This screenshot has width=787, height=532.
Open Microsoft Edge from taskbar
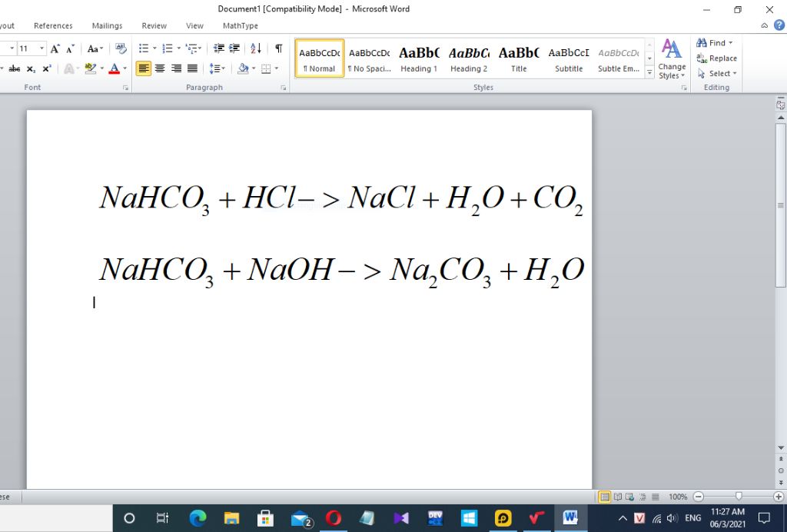[198, 518]
